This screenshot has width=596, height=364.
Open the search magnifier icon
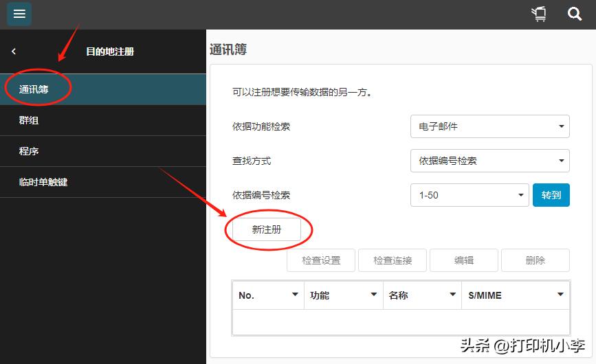(574, 14)
